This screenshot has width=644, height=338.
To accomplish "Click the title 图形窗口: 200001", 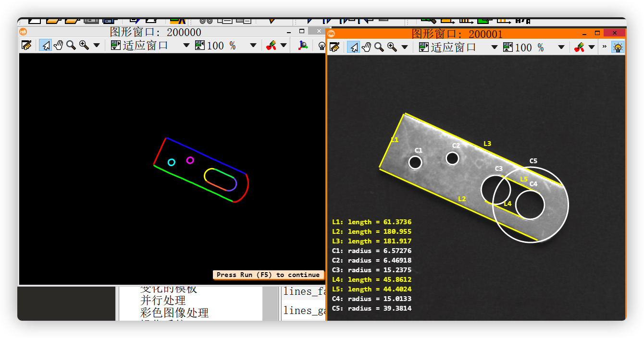I will [x=457, y=34].
